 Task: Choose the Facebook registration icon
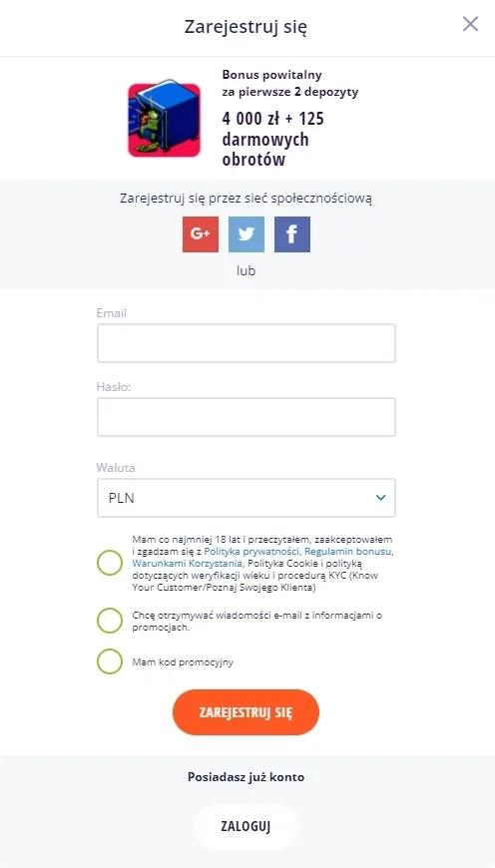(x=292, y=234)
